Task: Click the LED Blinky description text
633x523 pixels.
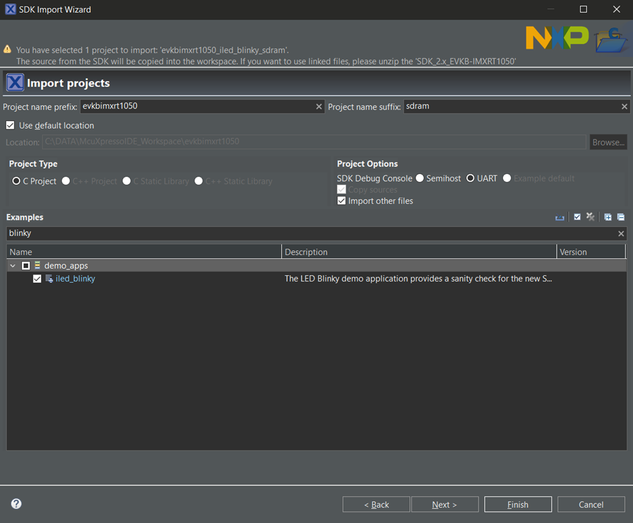Action: [418, 278]
